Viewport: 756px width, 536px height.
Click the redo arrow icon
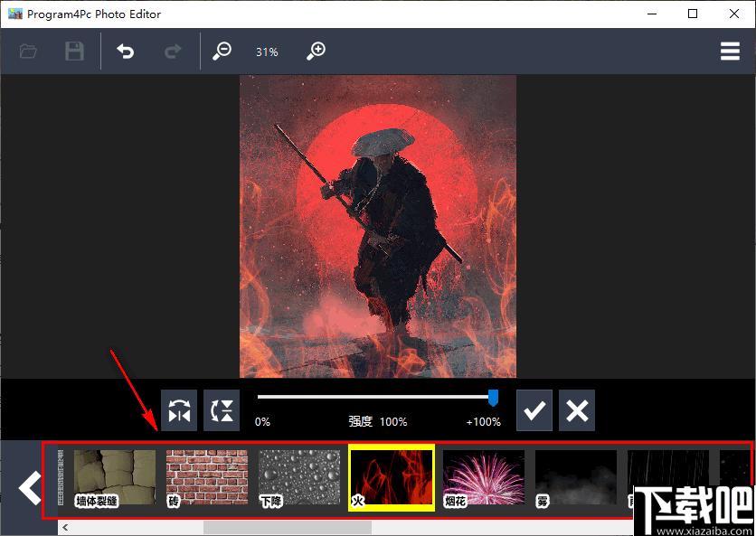pos(173,52)
